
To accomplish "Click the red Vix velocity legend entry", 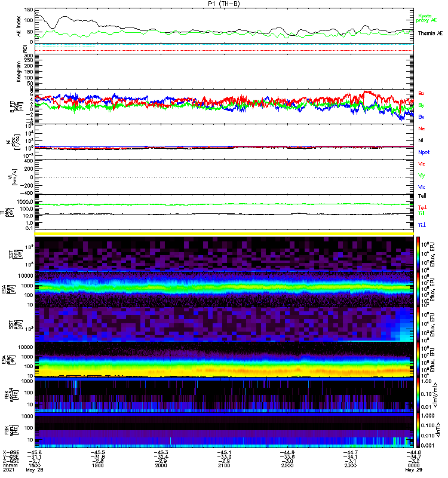I will pos(422,164).
